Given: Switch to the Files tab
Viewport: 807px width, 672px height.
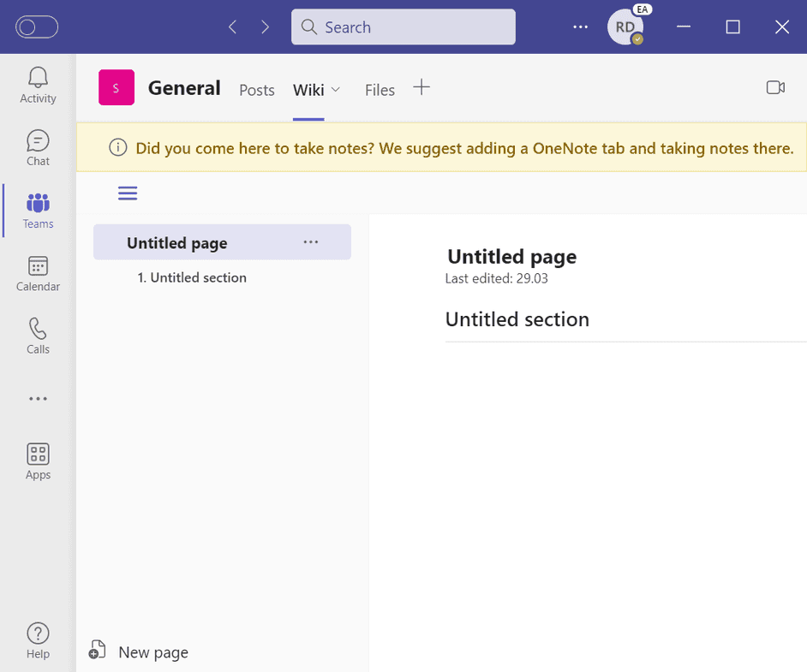Looking at the screenshot, I should 380,90.
